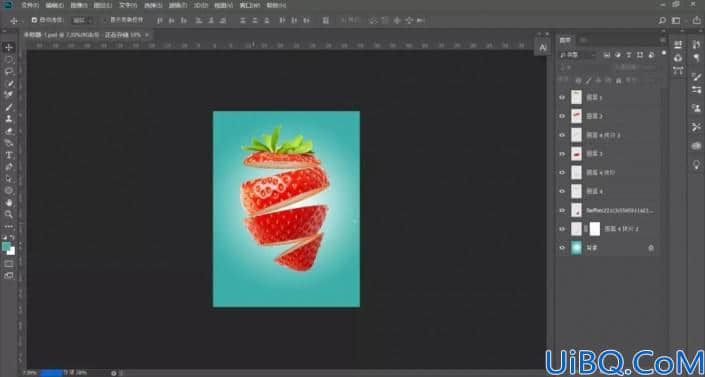Click the lock icon on the 背景 layer
This screenshot has width=705, height=377.
click(x=651, y=248)
